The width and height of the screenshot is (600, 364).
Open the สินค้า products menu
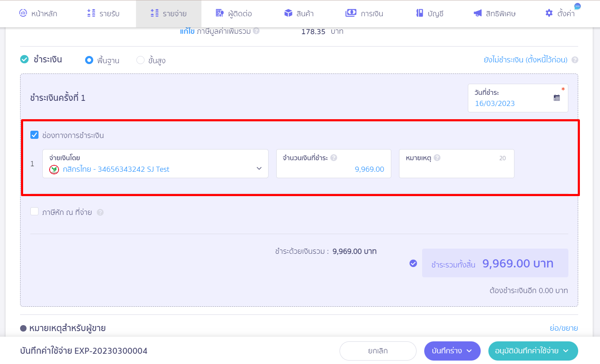point(299,14)
